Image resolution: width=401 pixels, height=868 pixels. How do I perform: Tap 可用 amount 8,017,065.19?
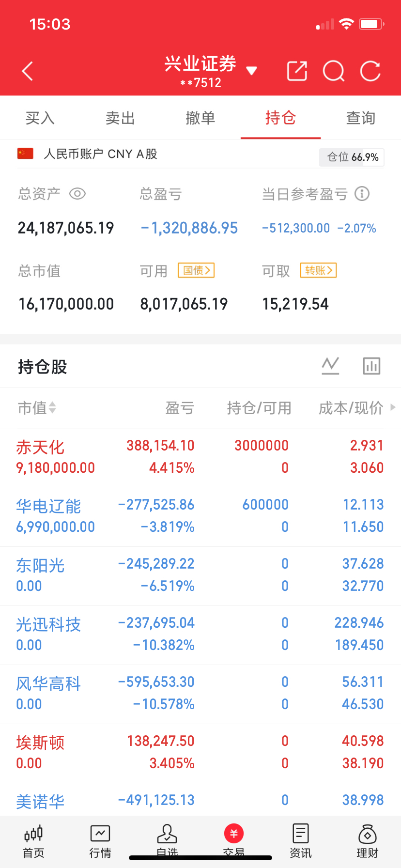[x=184, y=304]
